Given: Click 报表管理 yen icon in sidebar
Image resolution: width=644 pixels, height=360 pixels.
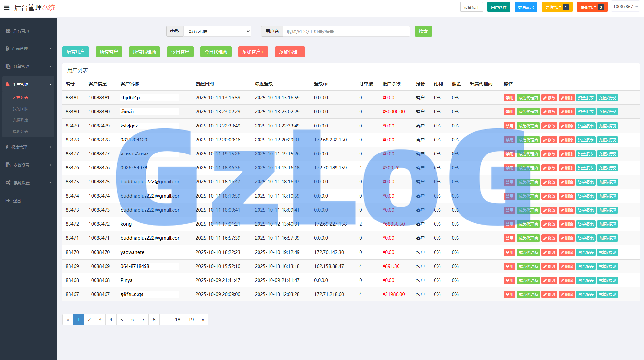Looking at the screenshot, I should (7, 147).
